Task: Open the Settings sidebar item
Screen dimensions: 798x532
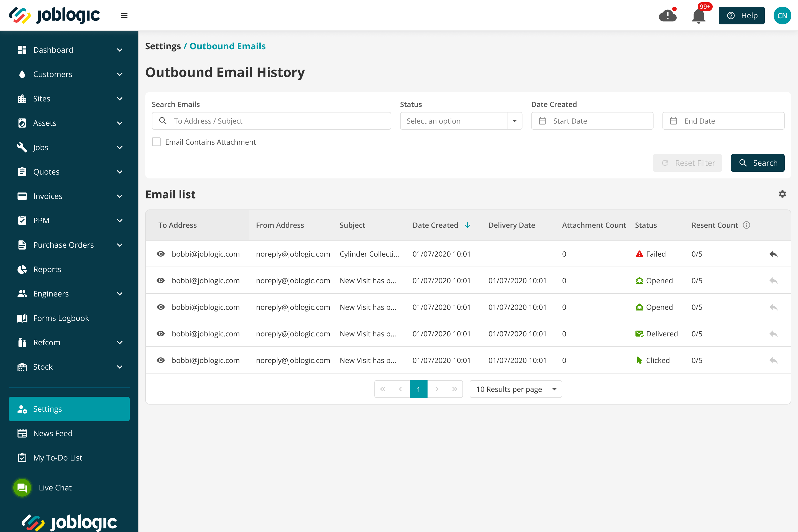Action: pyautogui.click(x=69, y=409)
